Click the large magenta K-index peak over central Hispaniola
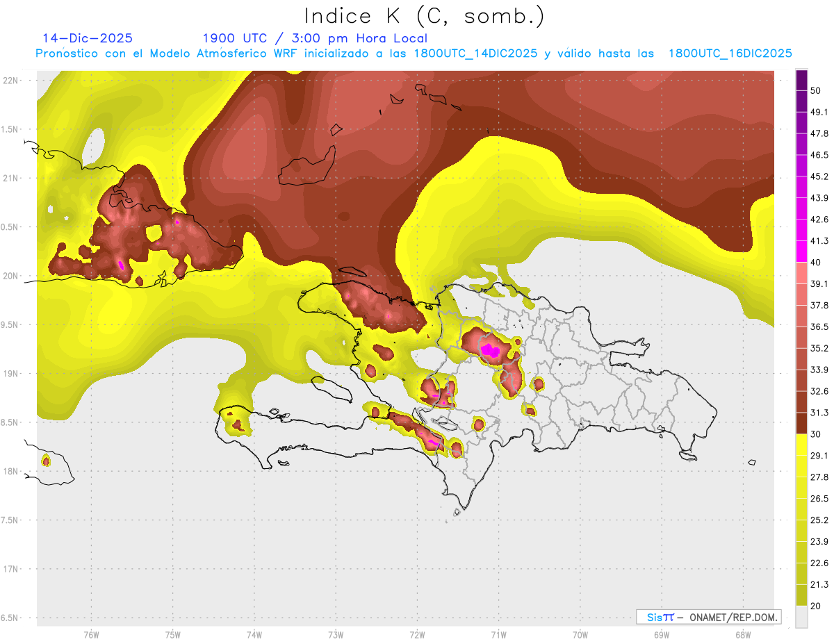The height and width of the screenshot is (644, 834). coord(490,350)
